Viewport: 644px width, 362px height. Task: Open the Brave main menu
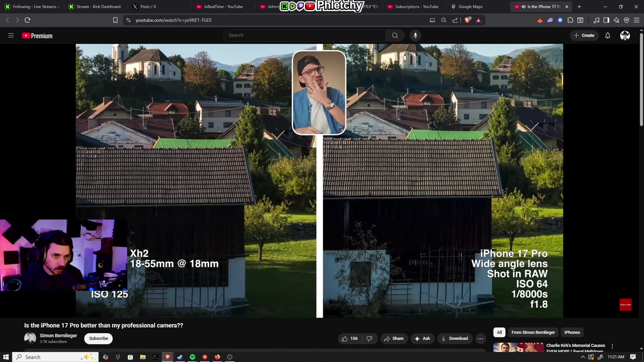click(x=637, y=20)
